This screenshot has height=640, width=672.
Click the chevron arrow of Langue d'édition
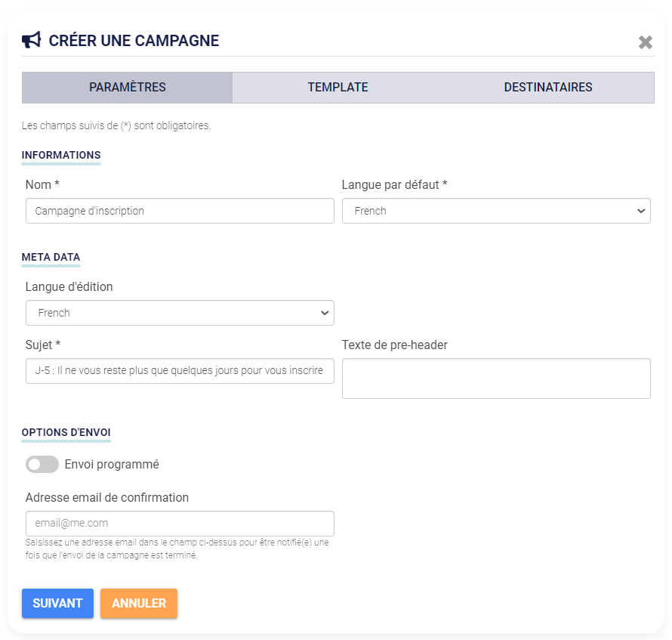325,313
